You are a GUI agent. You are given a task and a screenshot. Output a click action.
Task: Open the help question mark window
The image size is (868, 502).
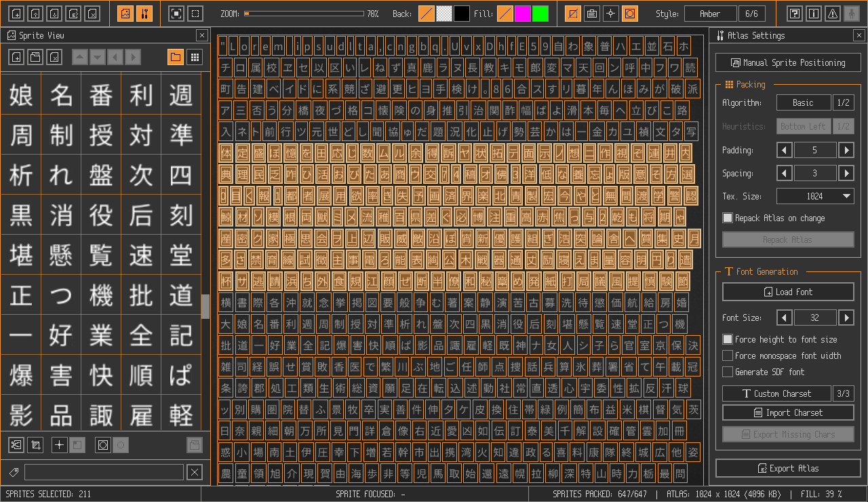tap(795, 14)
